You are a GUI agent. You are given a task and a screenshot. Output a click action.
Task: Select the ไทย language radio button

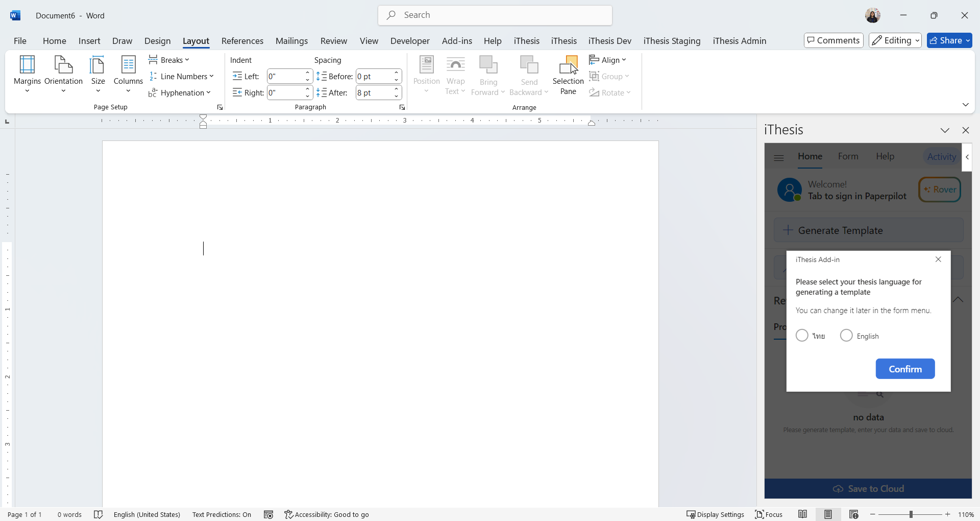802,336
